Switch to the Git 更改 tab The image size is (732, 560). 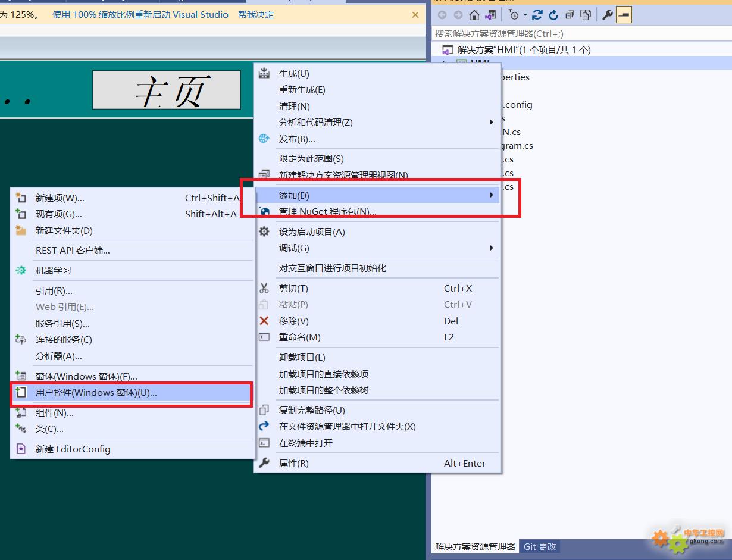(540, 546)
